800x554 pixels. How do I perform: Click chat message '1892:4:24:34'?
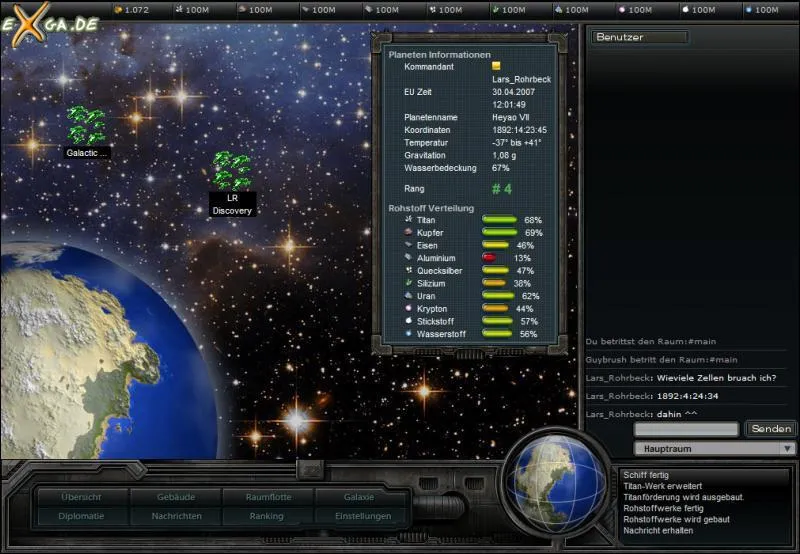pos(688,396)
